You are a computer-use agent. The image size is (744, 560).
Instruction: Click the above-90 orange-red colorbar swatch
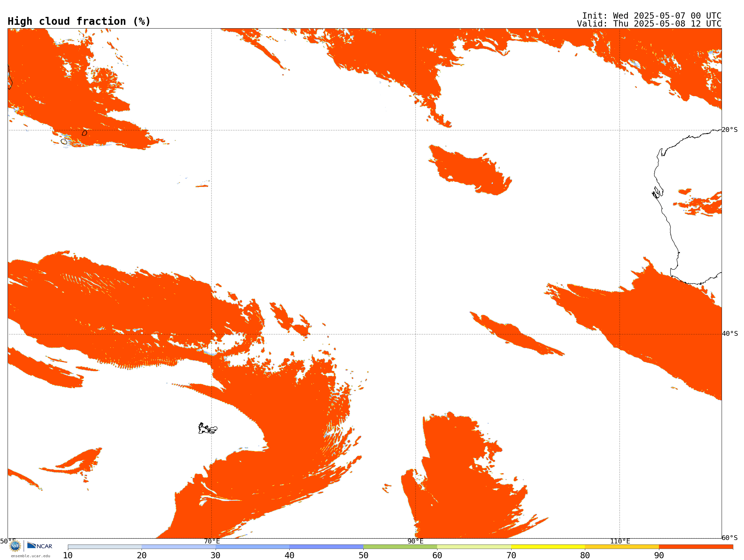click(x=696, y=547)
